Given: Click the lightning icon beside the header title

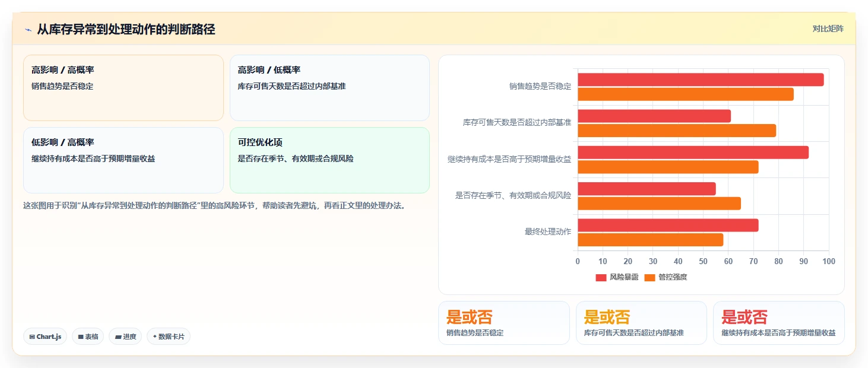Looking at the screenshot, I should (28, 29).
